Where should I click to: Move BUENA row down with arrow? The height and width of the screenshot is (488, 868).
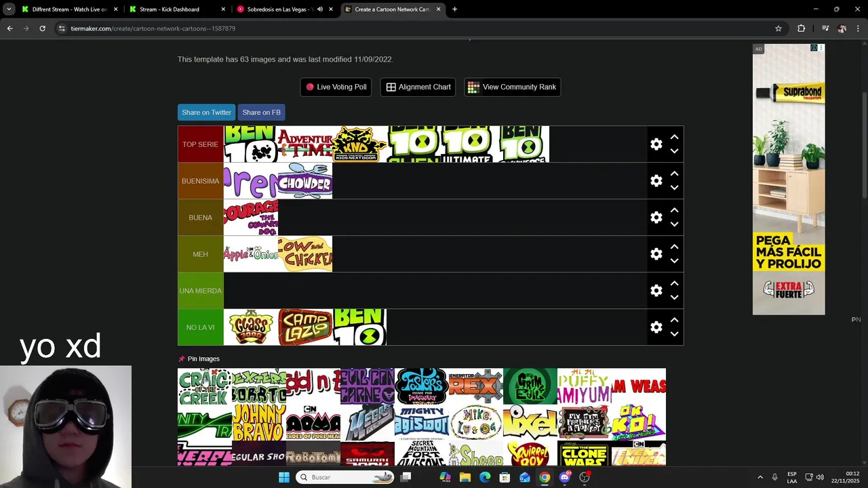coord(674,224)
